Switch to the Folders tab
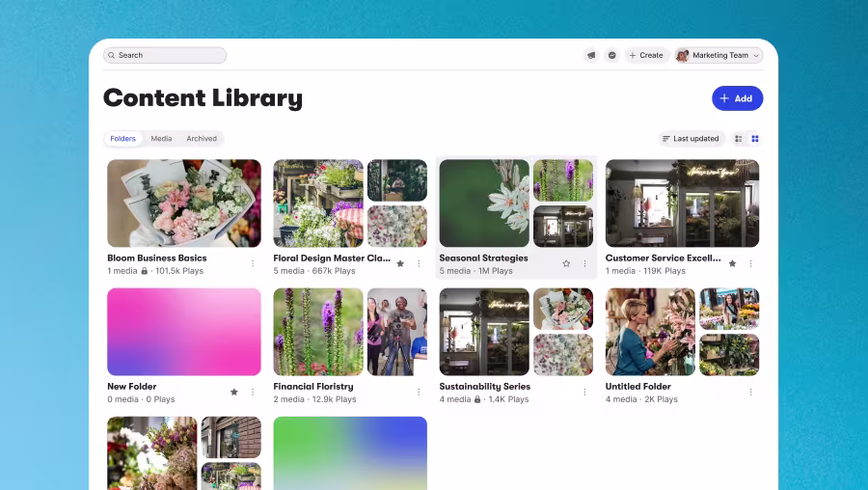Screen dimensions: 868x490 [122, 139]
